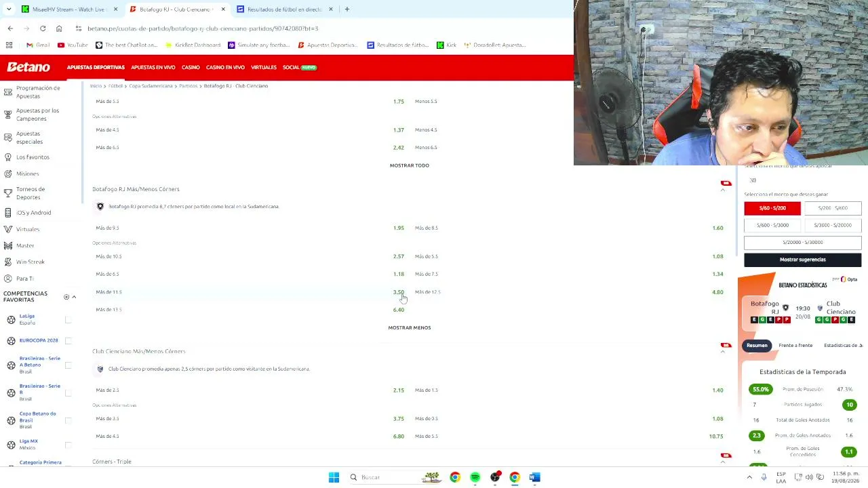Click the browser address bar
The height and width of the screenshot is (488, 868).
(319, 28)
